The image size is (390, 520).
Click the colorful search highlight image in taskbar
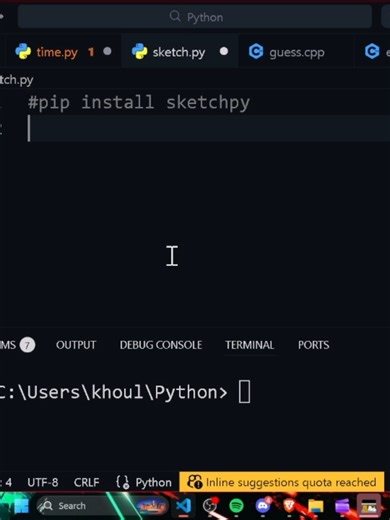point(152,506)
